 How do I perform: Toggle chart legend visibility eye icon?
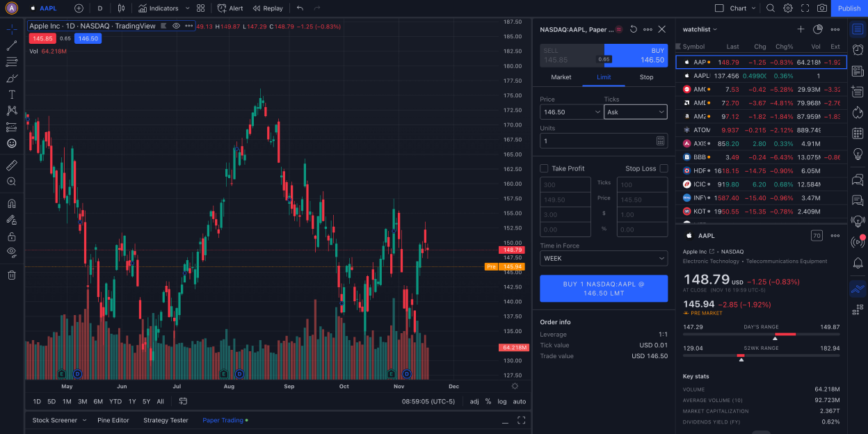pyautogui.click(x=176, y=26)
